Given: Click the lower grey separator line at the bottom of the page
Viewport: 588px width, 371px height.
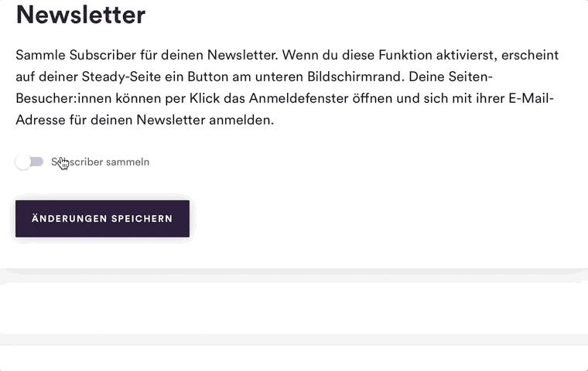Looking at the screenshot, I should [294, 340].
